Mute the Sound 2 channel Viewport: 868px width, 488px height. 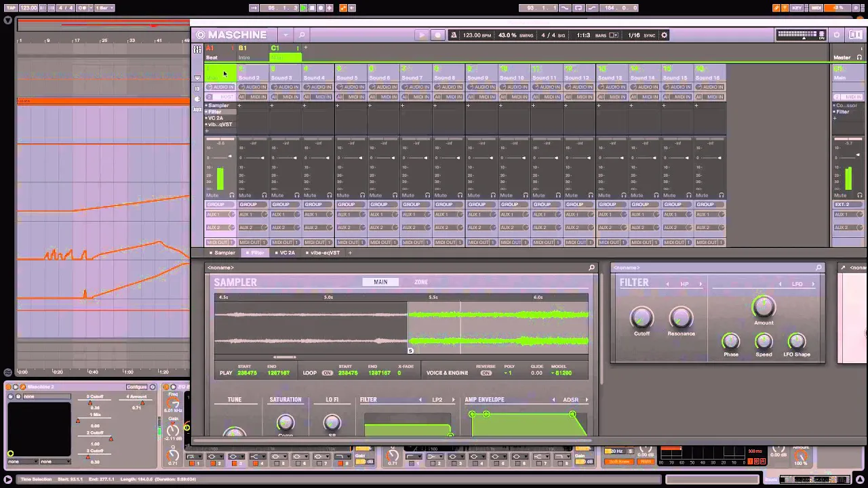[245, 195]
